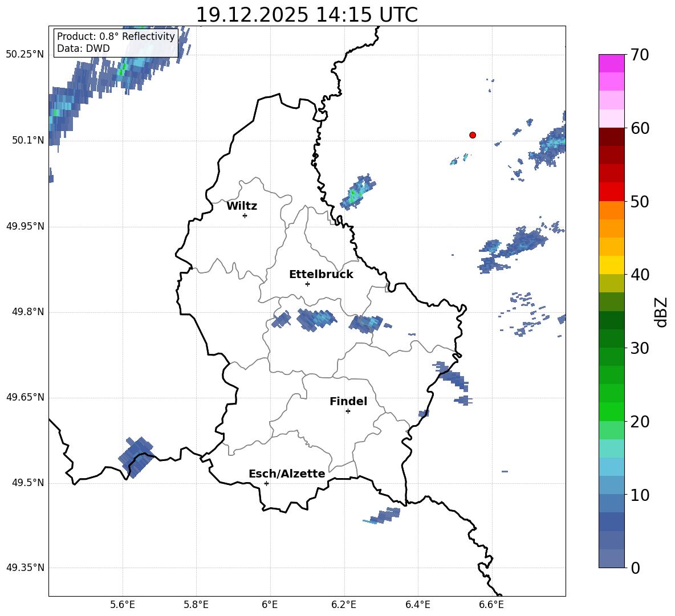This screenshot has width=675, height=616.
Task: Click the 50.25°N latitude tick label
Action: pos(25,55)
